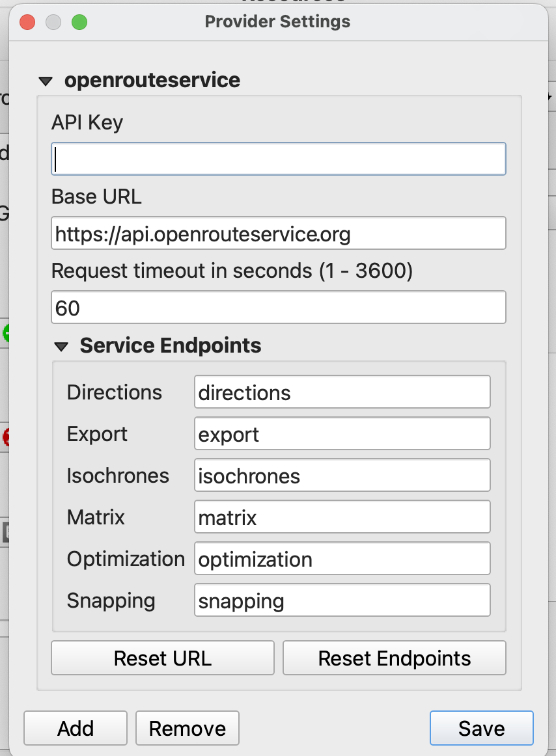Image resolution: width=556 pixels, height=756 pixels.
Task: Edit the Directions endpoint field
Action: click(342, 392)
